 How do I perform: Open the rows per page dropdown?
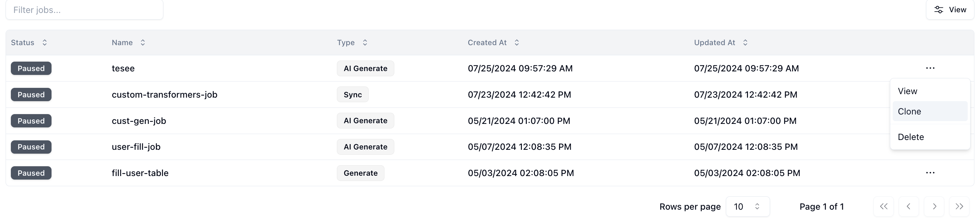point(748,206)
